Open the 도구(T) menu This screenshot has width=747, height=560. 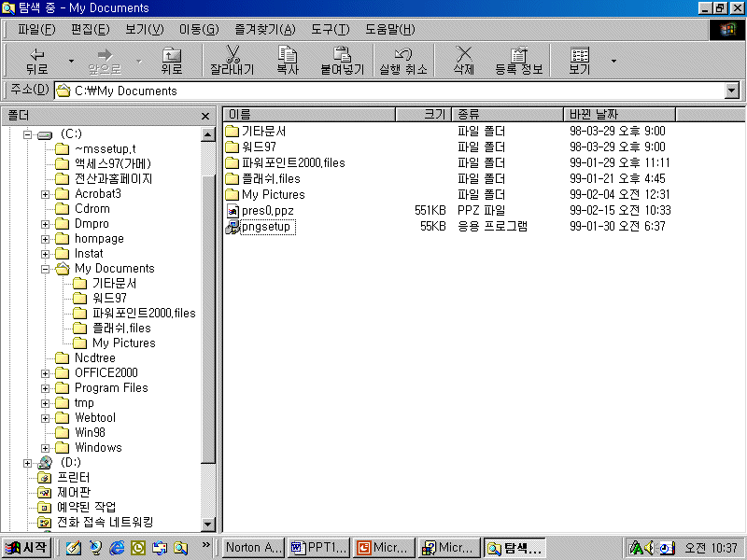(x=331, y=30)
